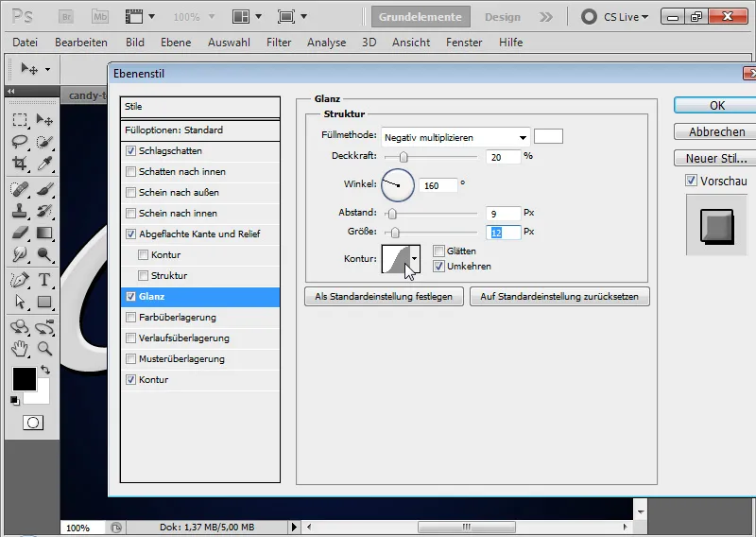Launch Mini Bridge via Mb icon
This screenshot has height=537, width=756.
pyautogui.click(x=100, y=17)
